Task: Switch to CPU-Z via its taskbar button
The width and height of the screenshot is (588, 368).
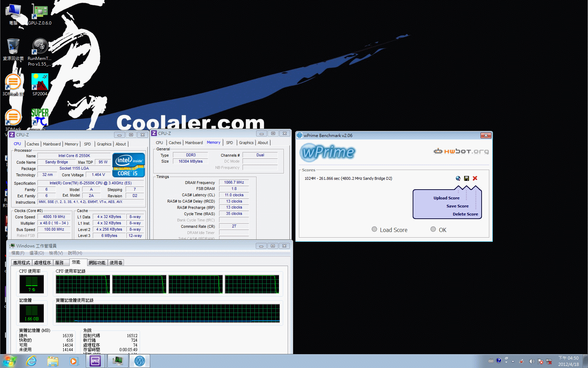Action: pos(96,361)
